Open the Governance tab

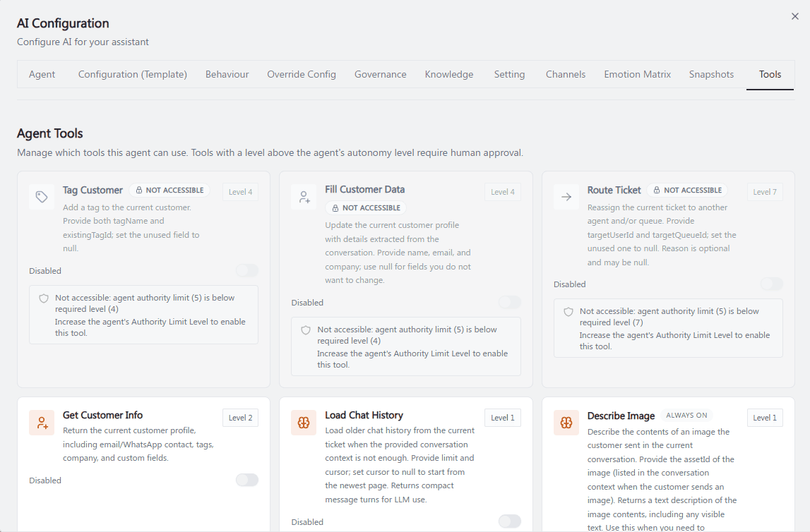pyautogui.click(x=381, y=74)
